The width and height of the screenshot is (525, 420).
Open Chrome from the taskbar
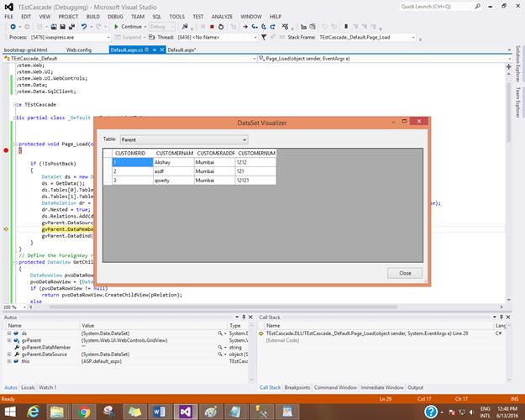click(84, 411)
